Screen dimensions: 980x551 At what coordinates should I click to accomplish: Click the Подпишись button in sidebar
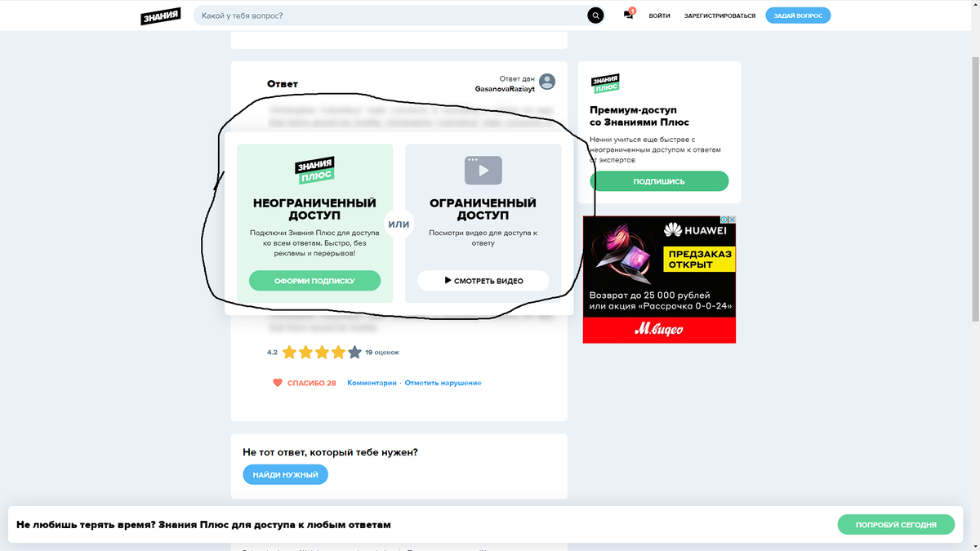pos(659,181)
